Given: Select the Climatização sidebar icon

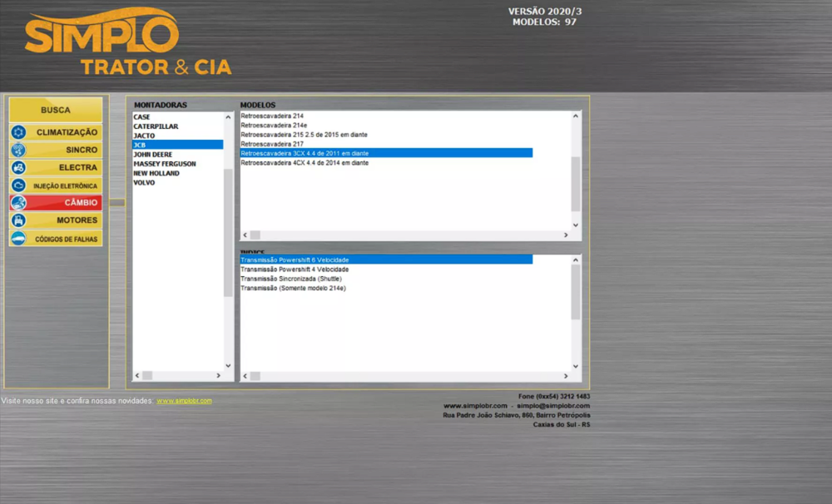Looking at the screenshot, I should coord(19,132).
